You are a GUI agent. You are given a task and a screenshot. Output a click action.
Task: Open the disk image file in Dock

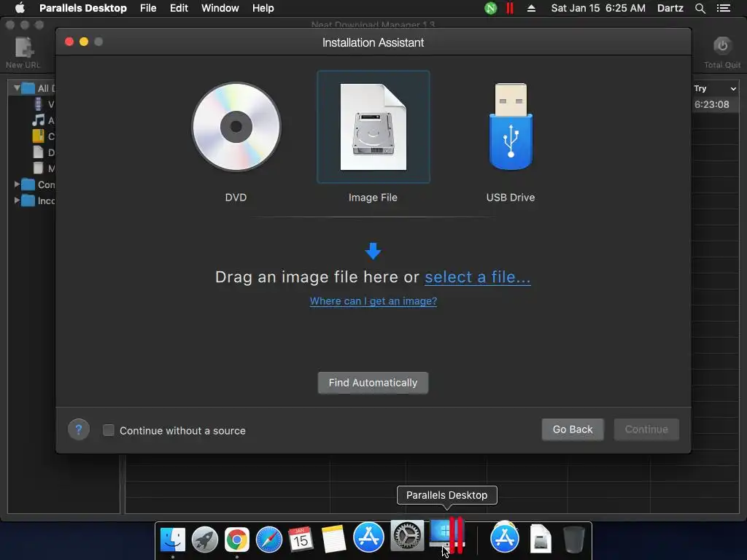tap(541, 539)
